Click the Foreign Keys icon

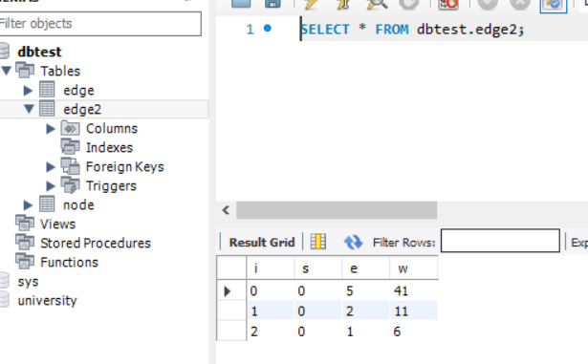click(x=70, y=166)
